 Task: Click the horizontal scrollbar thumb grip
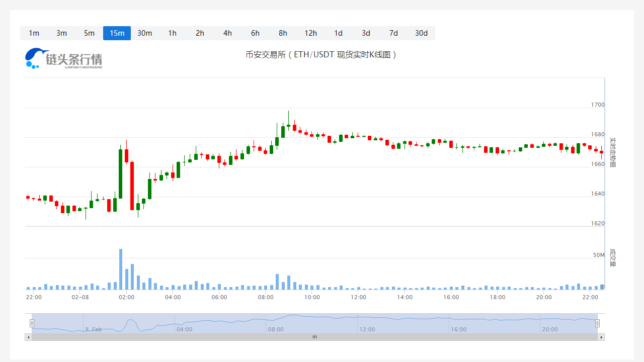pyautogui.click(x=314, y=337)
